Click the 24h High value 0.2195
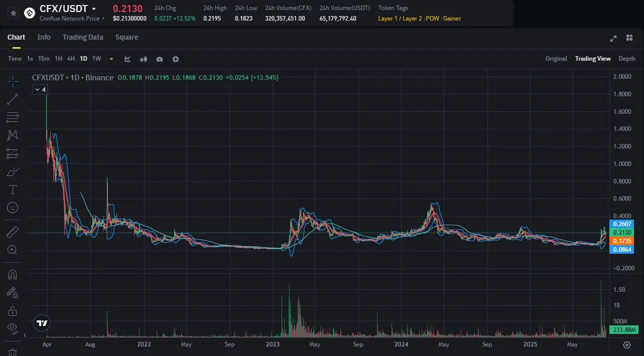 [212, 19]
